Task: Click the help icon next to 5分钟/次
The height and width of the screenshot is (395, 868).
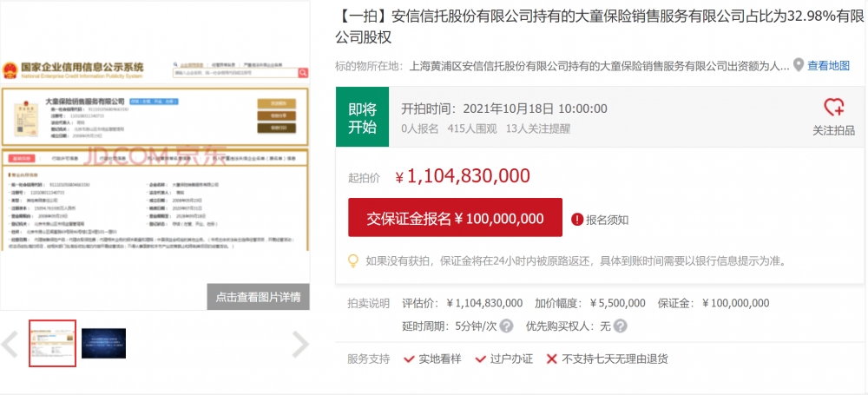Action: click(x=507, y=326)
